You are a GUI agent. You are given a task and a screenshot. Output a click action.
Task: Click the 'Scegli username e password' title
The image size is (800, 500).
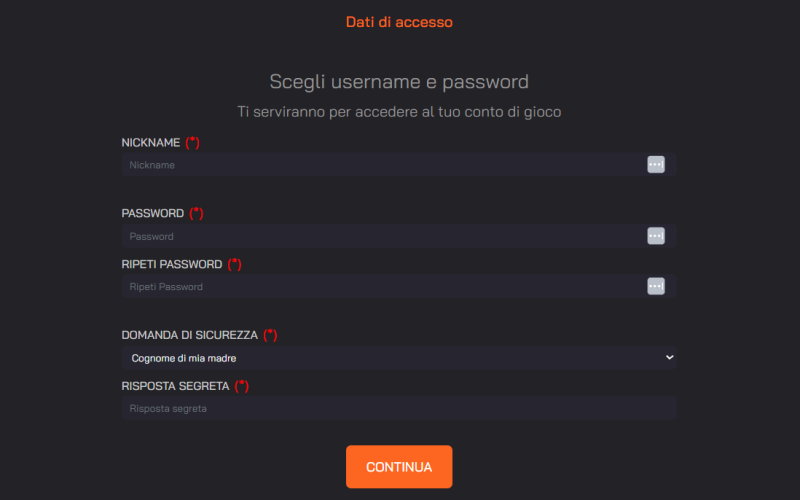tap(399, 81)
